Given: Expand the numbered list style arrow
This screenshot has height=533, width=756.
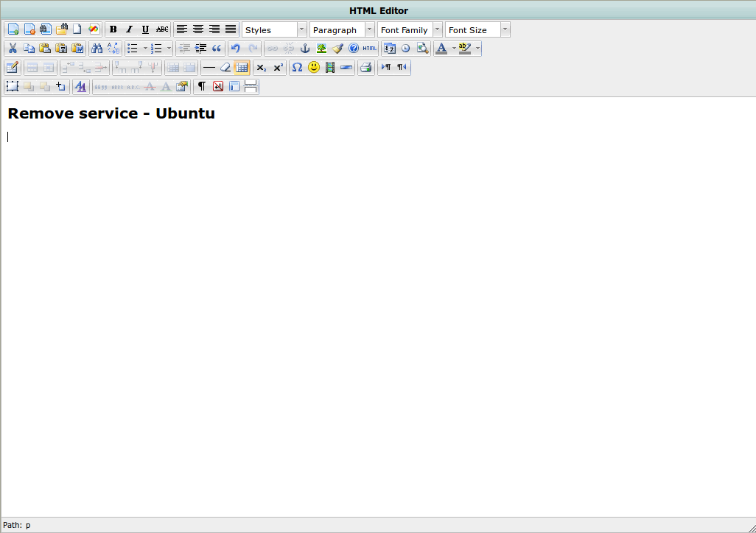Looking at the screenshot, I should (x=169, y=48).
